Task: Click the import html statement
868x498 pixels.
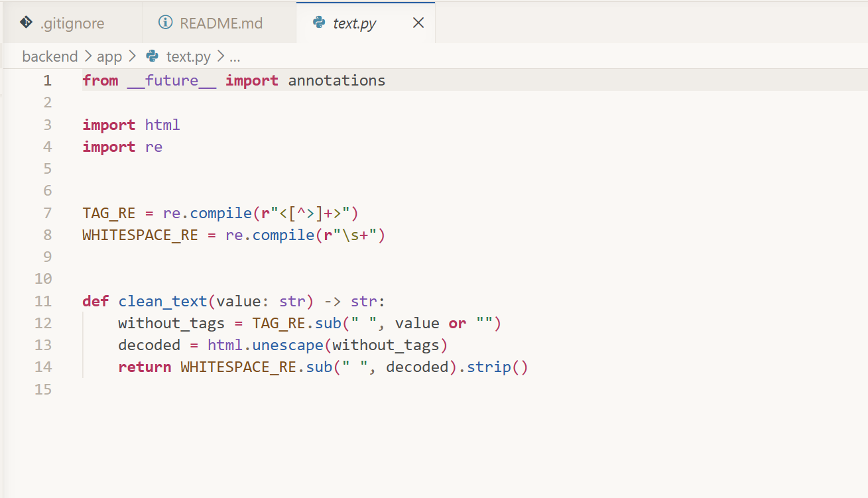Action: click(131, 125)
